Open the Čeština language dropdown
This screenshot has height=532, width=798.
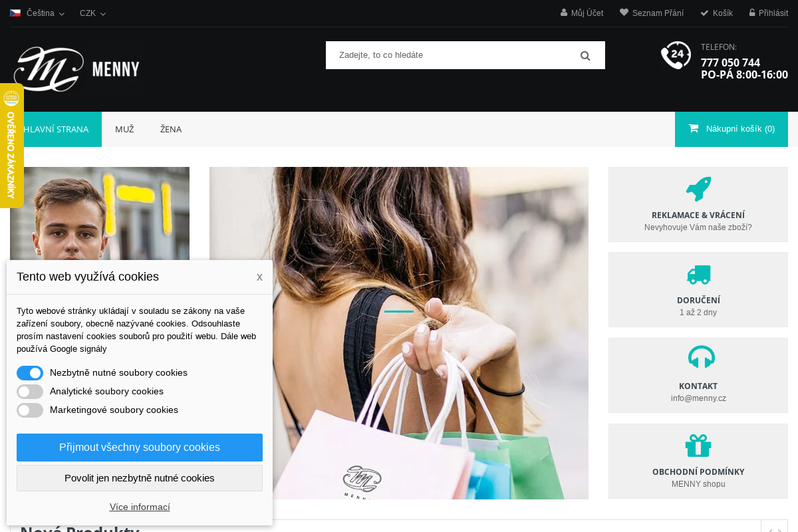tap(37, 13)
